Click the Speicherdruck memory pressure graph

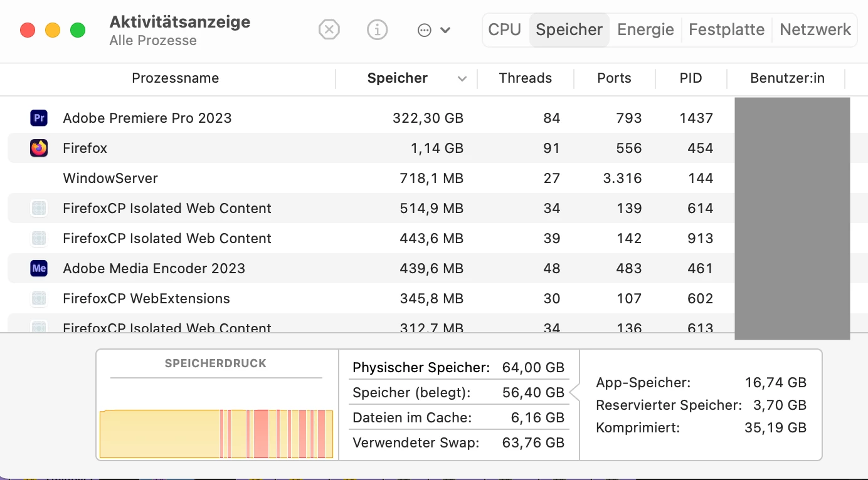click(x=216, y=432)
